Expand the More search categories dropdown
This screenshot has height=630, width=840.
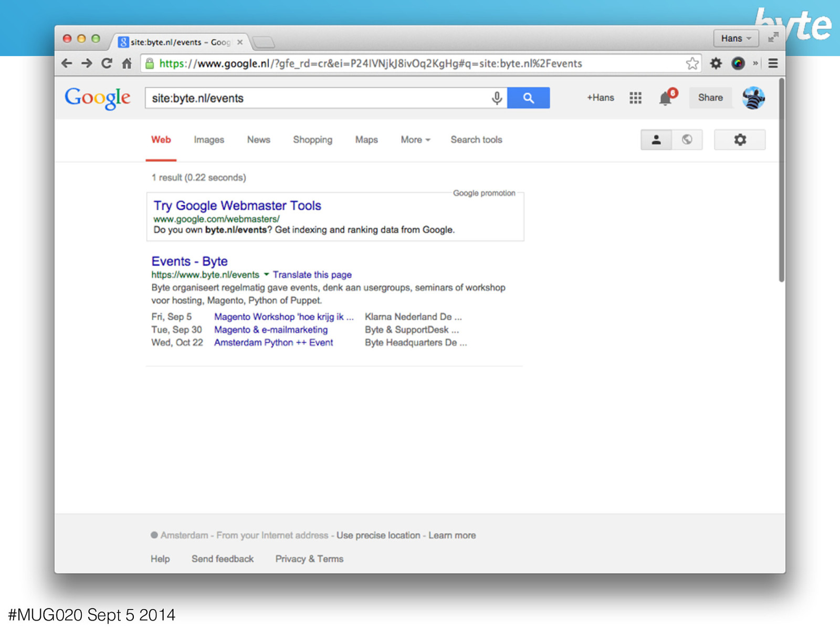(415, 140)
